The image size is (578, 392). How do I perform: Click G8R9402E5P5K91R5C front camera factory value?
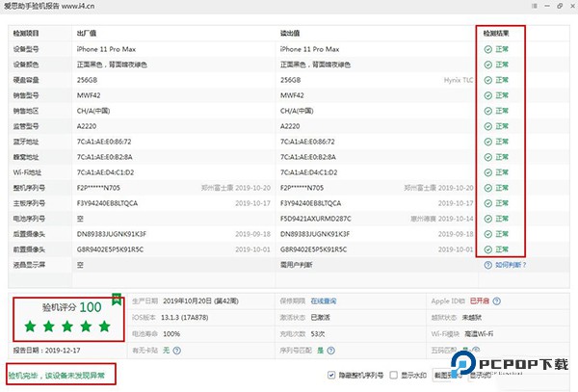pyautogui.click(x=110, y=249)
